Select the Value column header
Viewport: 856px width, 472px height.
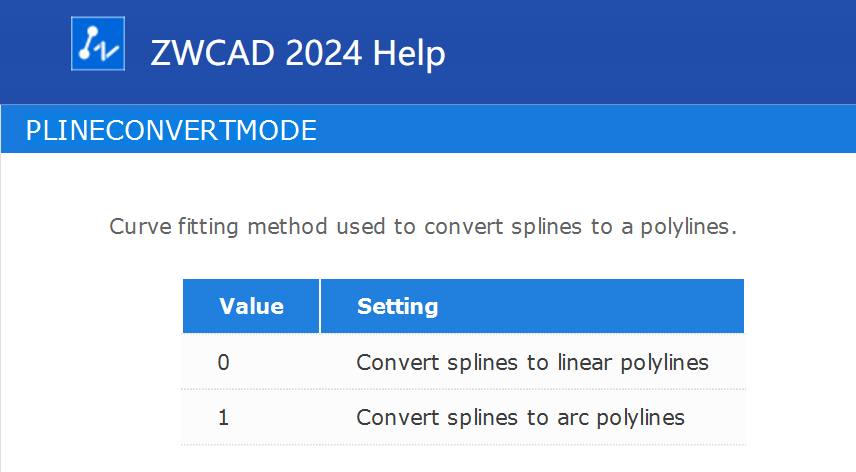251,306
